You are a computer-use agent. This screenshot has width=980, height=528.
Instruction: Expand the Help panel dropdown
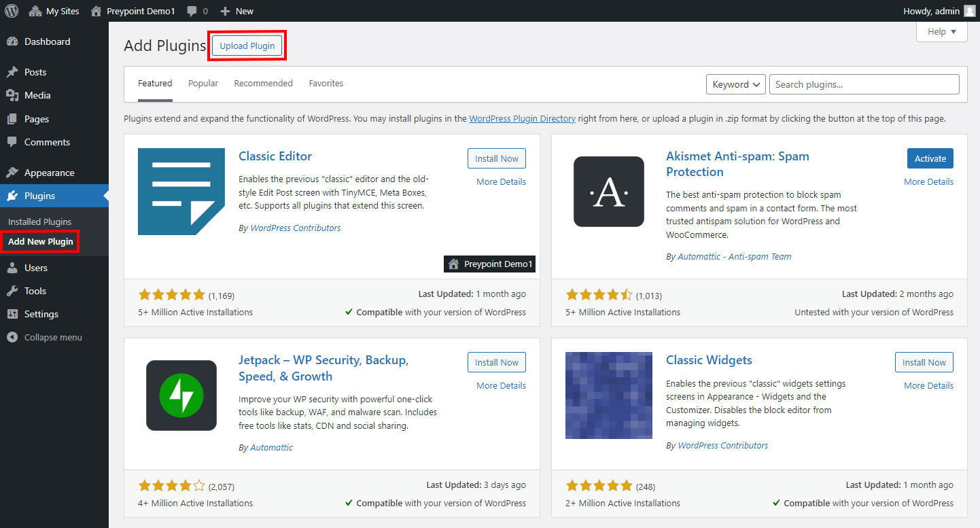(x=941, y=31)
